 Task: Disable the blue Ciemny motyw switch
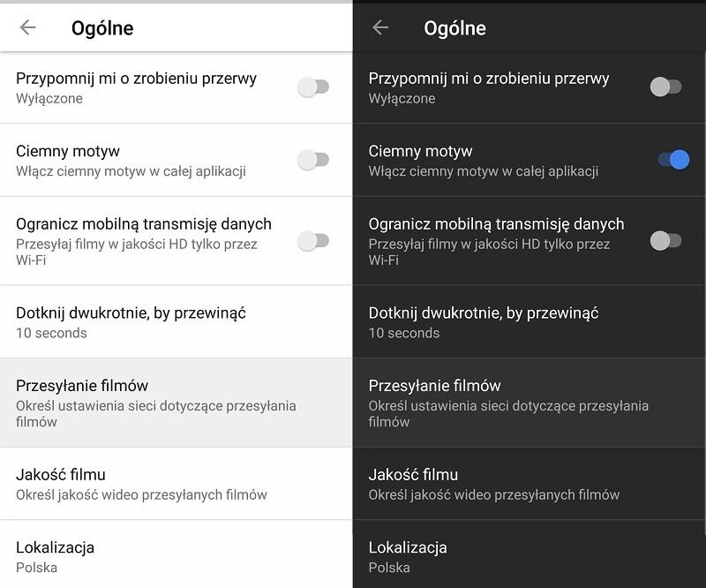click(673, 160)
